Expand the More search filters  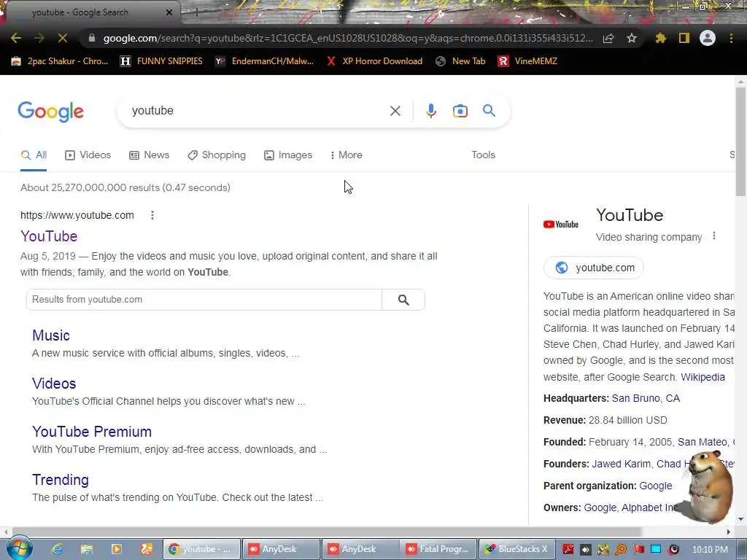click(x=347, y=155)
